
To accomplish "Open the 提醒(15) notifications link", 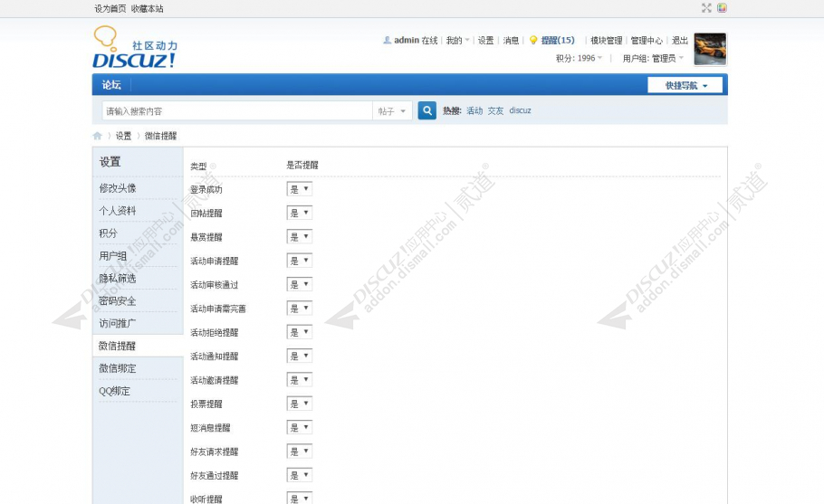I will [558, 41].
